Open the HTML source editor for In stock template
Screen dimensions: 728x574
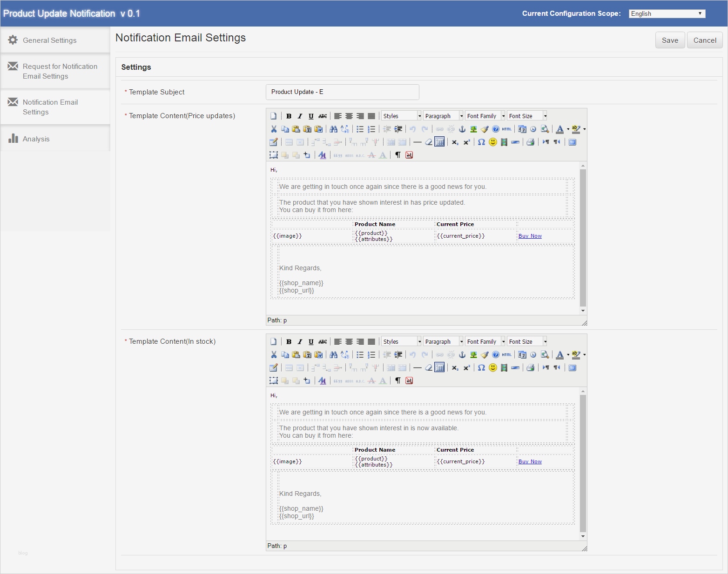point(506,355)
